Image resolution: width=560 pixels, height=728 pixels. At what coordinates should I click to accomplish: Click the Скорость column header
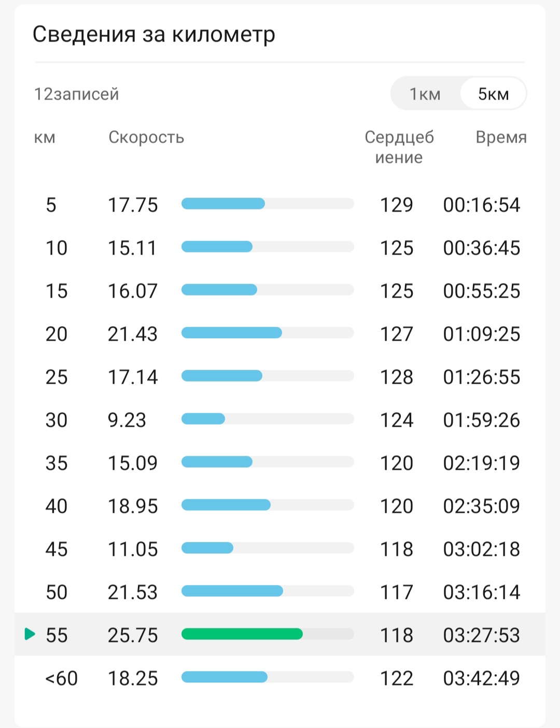(146, 137)
